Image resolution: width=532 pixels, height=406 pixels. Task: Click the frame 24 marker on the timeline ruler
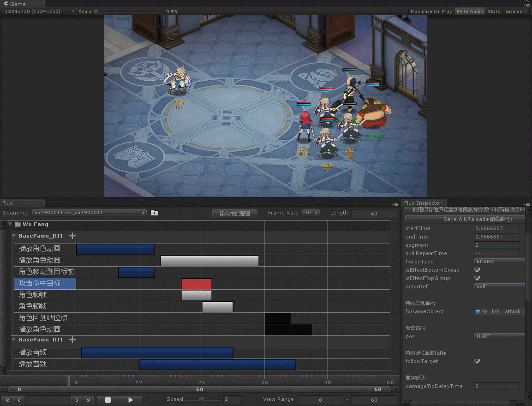202,382
